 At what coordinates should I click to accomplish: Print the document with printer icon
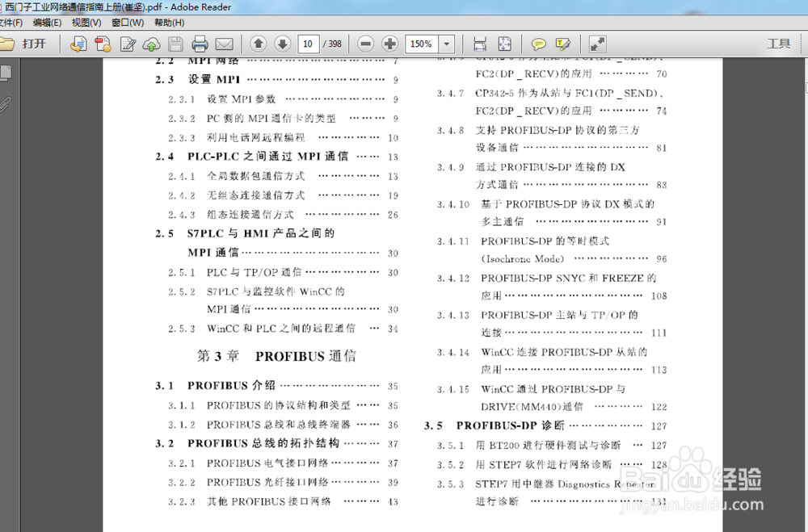[200, 44]
